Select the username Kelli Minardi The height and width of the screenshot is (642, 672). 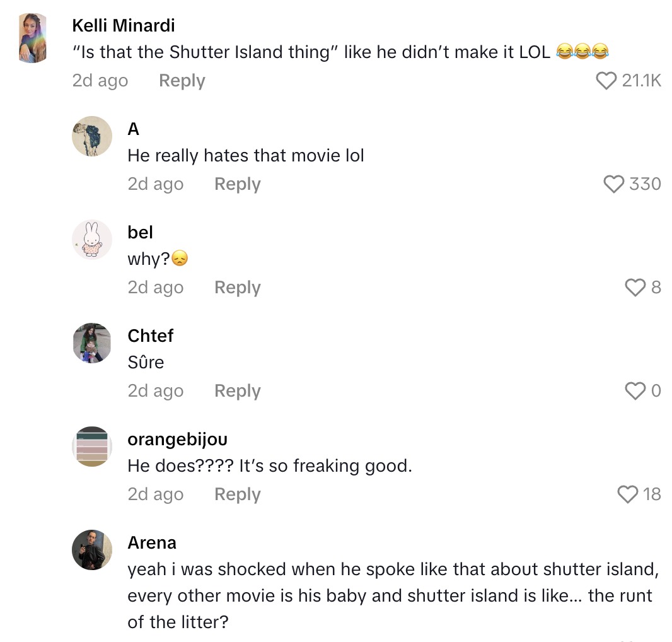pos(124,25)
